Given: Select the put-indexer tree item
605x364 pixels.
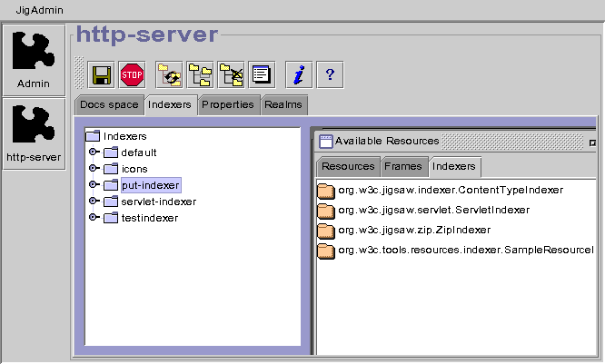Looking at the screenshot, I should point(150,185).
